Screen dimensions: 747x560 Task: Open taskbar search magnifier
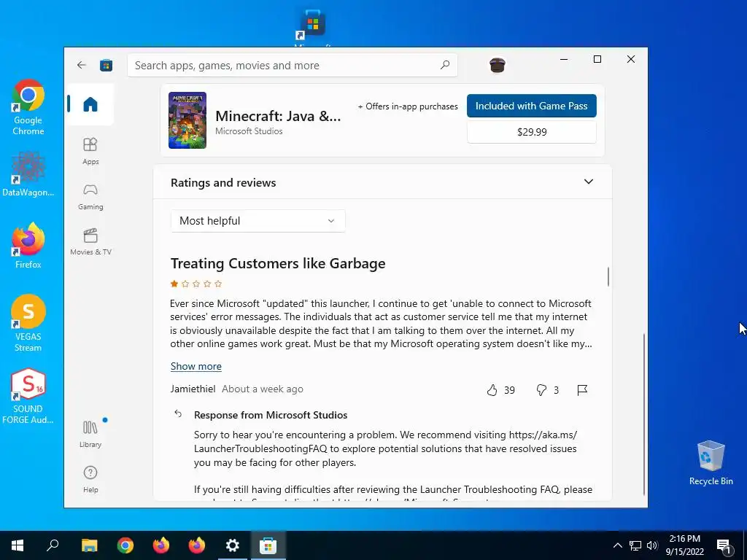pyautogui.click(x=53, y=545)
